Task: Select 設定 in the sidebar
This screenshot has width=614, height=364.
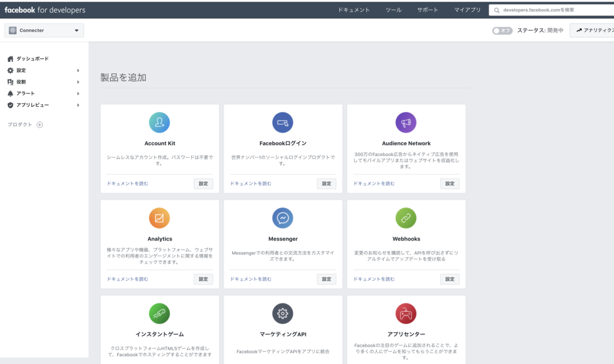Action: click(21, 71)
